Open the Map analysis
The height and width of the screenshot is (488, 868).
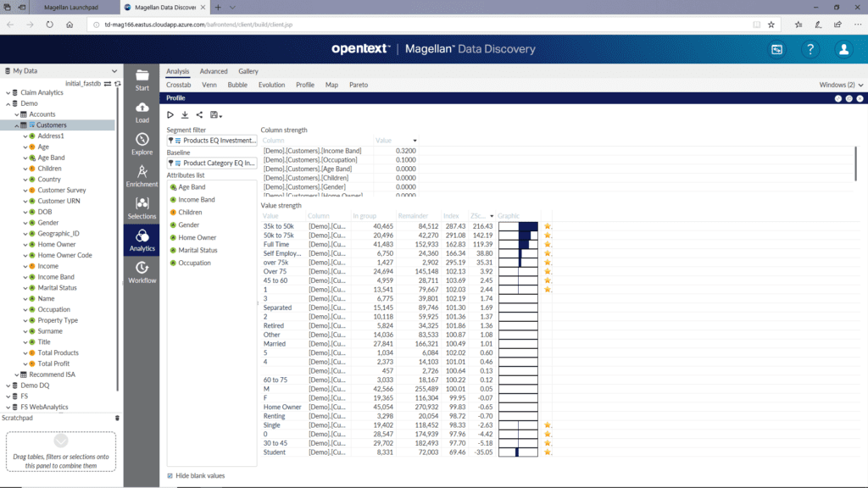(331, 85)
